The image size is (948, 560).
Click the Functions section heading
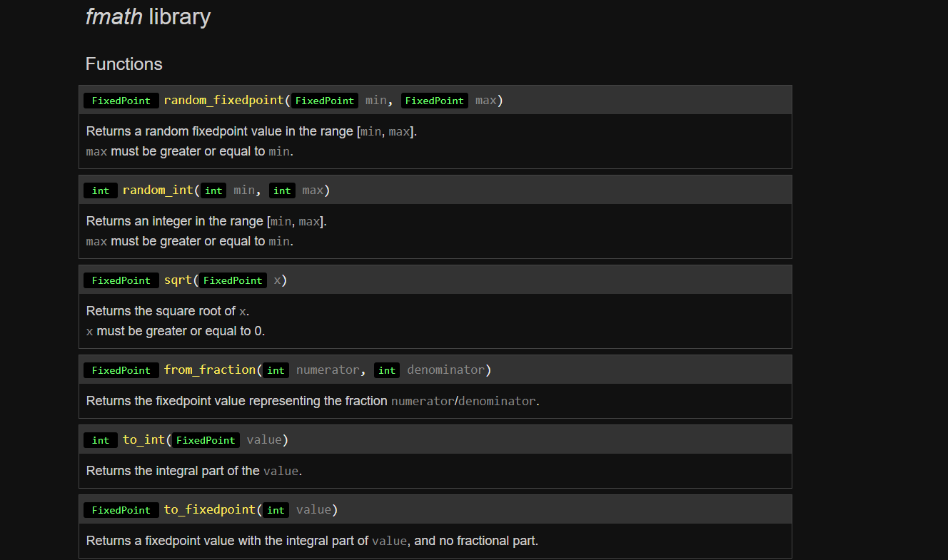point(124,64)
